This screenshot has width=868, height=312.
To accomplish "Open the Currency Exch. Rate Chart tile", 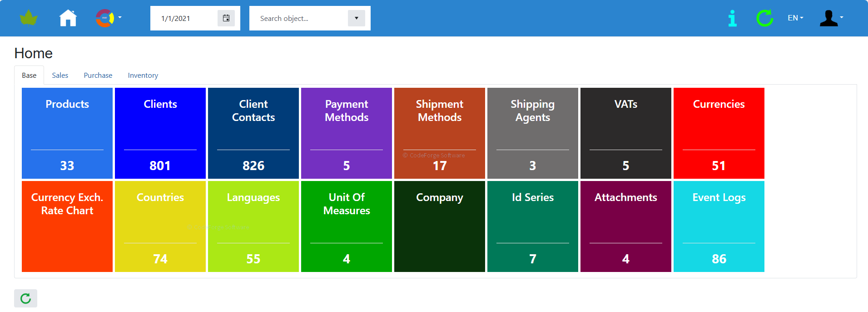I will [67, 226].
